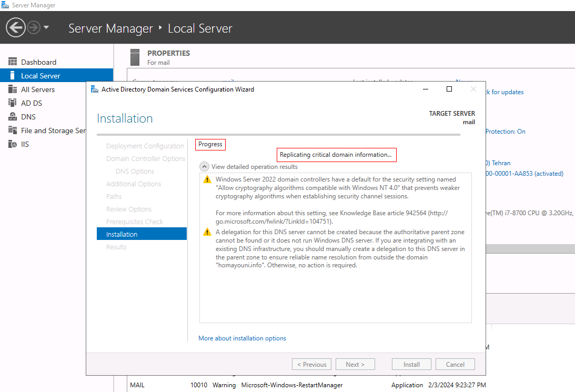Click the Protection: On link
This screenshot has width=575, height=392.
tap(506, 131)
